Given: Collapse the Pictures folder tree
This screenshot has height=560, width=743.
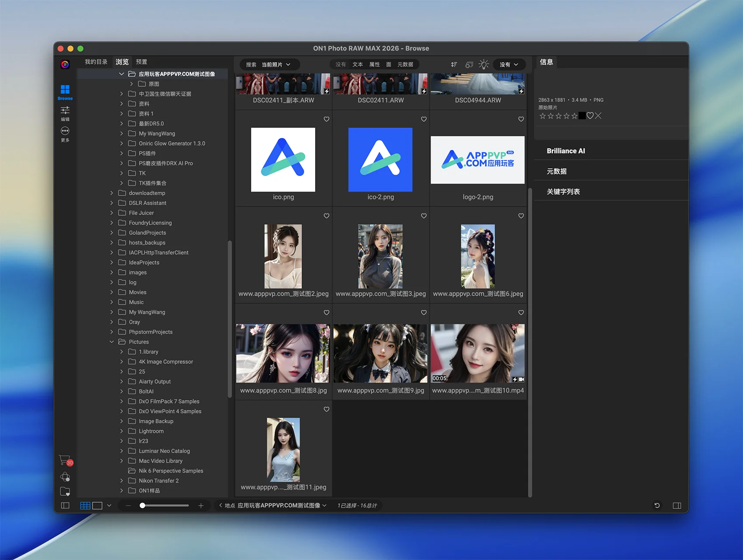Looking at the screenshot, I should (x=112, y=342).
